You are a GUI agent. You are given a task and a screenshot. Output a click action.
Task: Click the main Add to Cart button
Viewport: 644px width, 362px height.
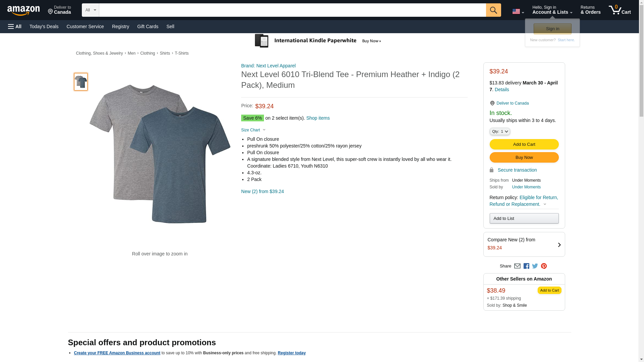pyautogui.click(x=524, y=144)
